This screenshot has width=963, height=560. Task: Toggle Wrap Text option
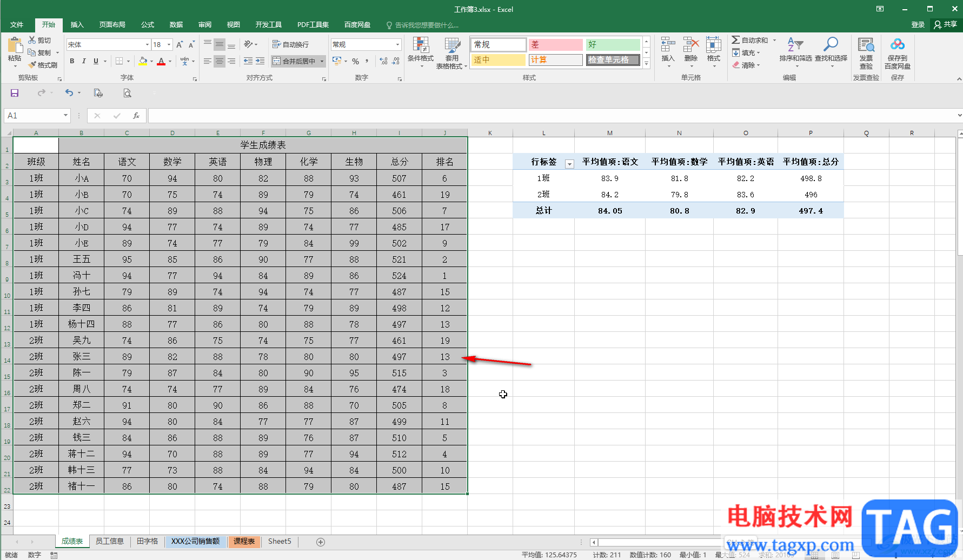coord(291,44)
